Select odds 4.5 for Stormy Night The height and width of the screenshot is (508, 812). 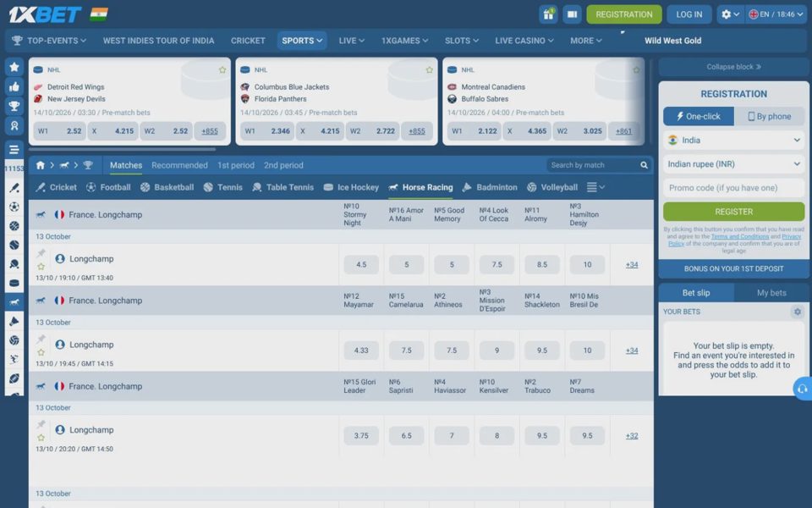click(361, 265)
